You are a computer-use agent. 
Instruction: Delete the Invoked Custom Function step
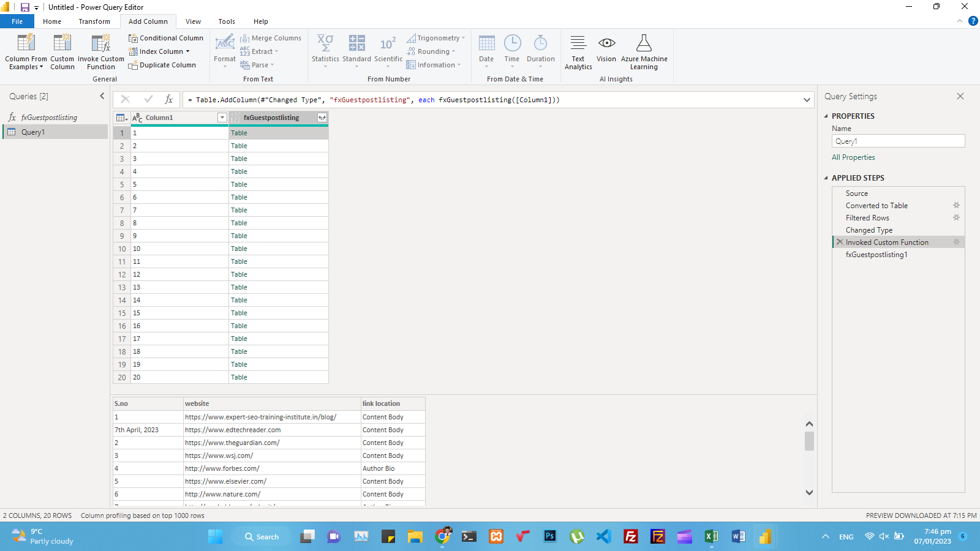(x=840, y=242)
